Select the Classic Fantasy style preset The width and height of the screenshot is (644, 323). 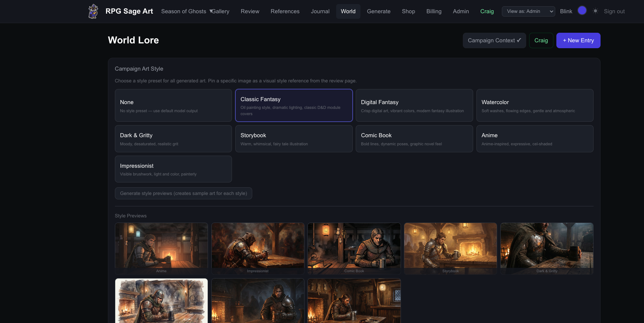click(294, 106)
